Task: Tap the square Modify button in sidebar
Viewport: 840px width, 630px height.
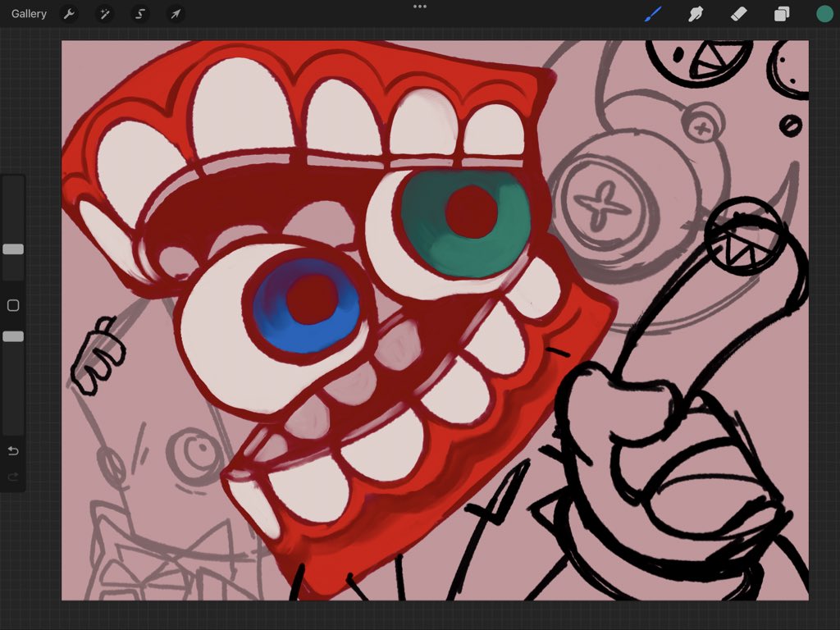Action: click(13, 305)
